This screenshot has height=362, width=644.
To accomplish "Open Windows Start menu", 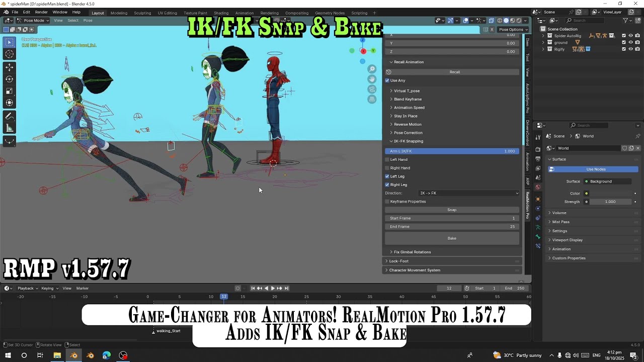I will 8,355.
